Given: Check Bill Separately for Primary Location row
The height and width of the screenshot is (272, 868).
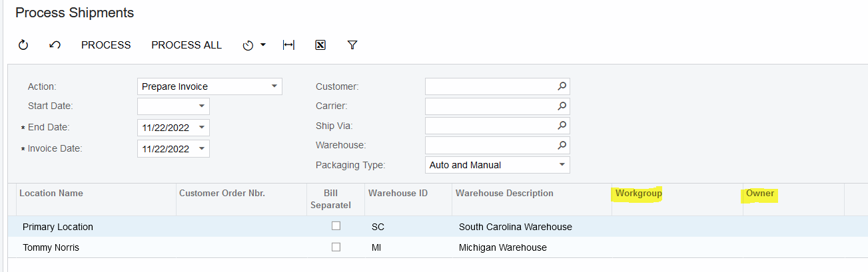Looking at the screenshot, I should click(336, 226).
